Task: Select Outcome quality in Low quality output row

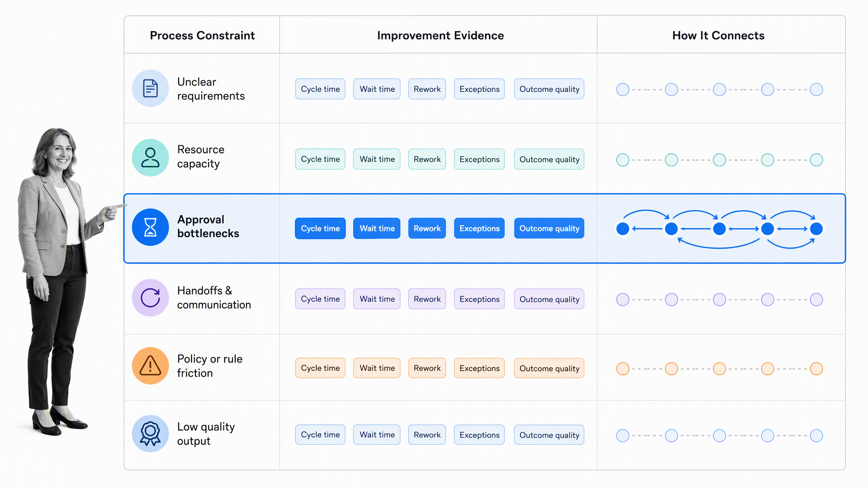Action: pyautogui.click(x=549, y=435)
